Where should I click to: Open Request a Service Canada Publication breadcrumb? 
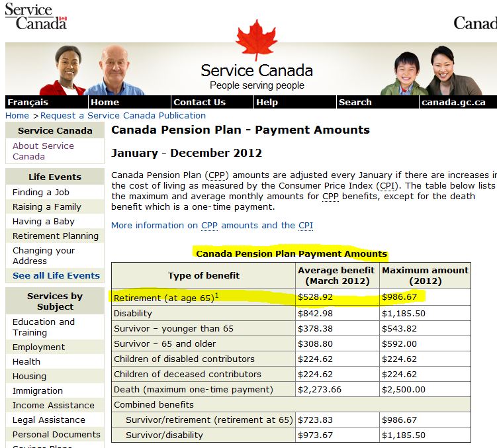click(123, 115)
